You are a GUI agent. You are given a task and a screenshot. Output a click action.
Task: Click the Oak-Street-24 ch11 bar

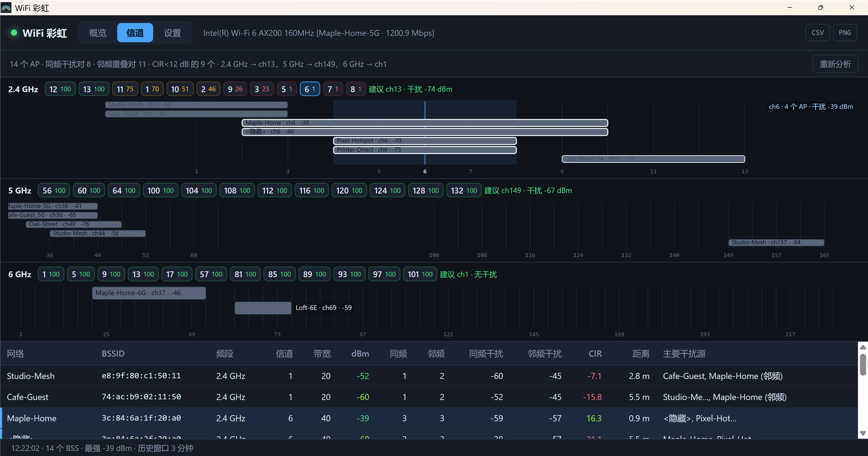click(x=653, y=159)
